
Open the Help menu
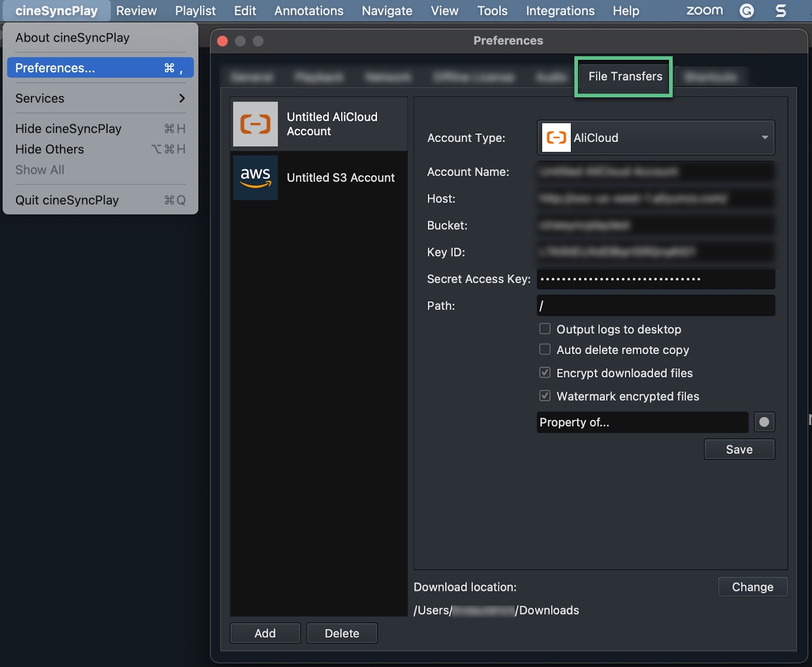[626, 11]
